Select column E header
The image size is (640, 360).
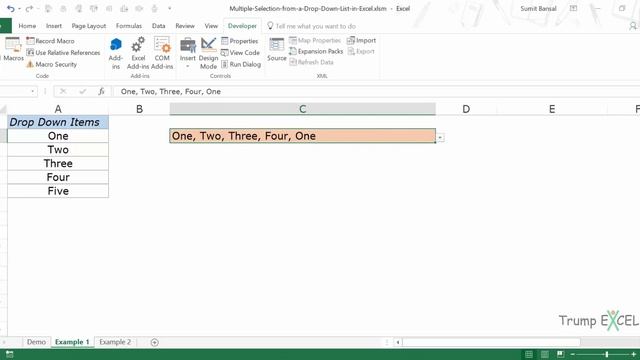coord(552,109)
